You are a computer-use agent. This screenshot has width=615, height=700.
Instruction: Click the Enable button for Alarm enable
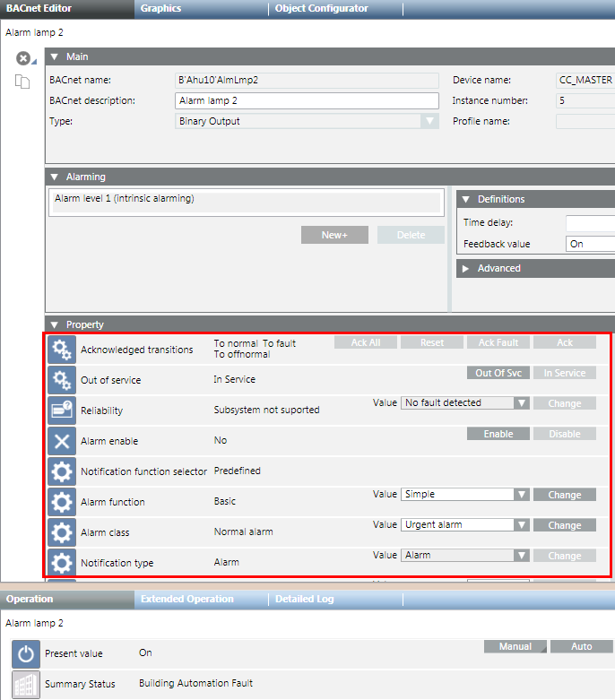pyautogui.click(x=498, y=434)
